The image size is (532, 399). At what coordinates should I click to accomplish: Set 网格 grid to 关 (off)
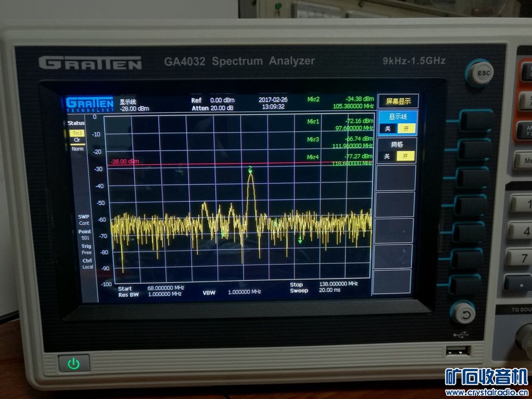pos(387,156)
